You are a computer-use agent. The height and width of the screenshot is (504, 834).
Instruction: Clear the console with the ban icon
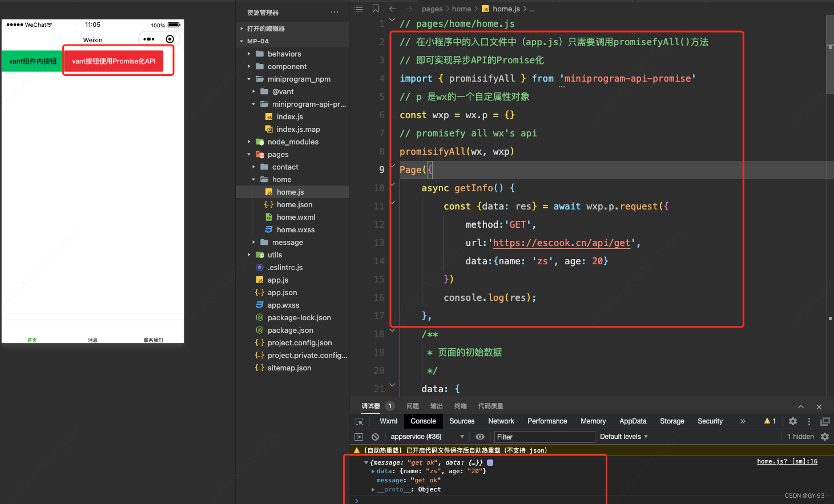[x=375, y=437]
